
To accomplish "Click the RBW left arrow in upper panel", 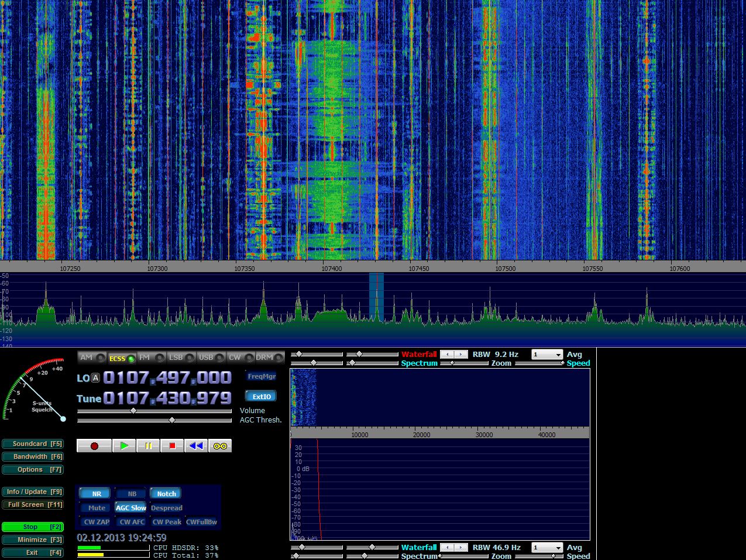I will pos(447,355).
